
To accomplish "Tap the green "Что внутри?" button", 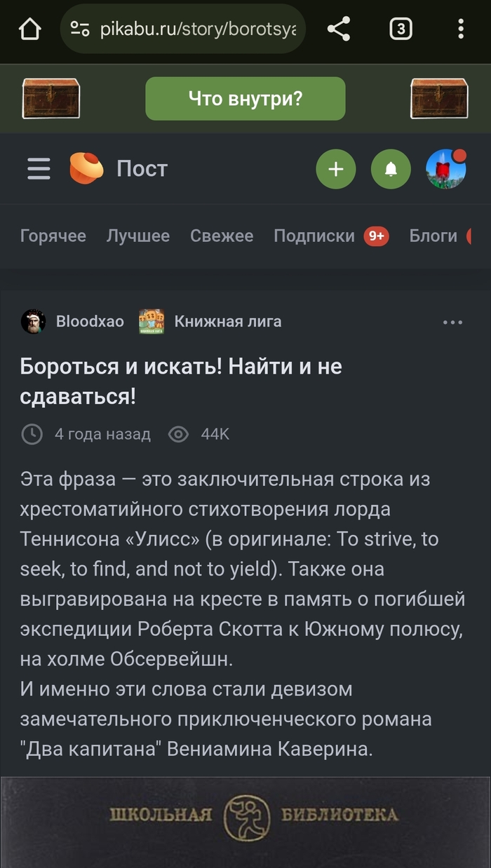I will [245, 99].
